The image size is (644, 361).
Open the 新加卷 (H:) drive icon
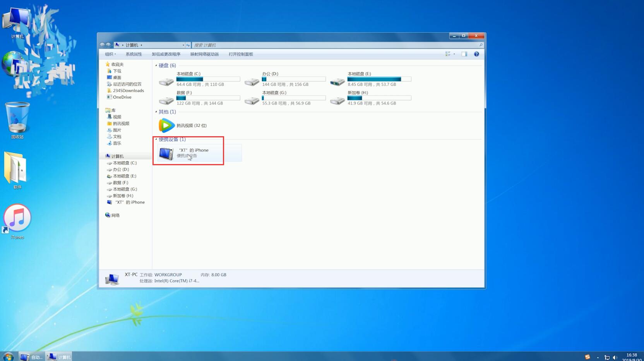pyautogui.click(x=337, y=100)
